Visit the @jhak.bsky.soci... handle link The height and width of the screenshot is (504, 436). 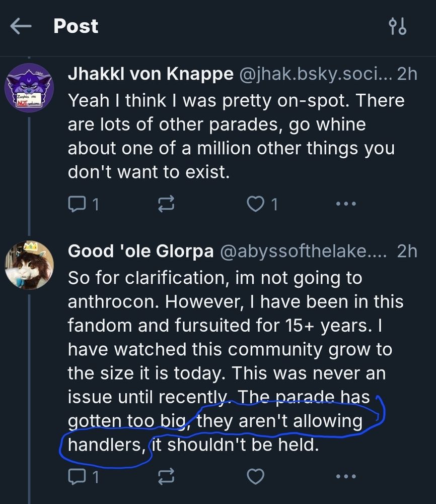[314, 74]
